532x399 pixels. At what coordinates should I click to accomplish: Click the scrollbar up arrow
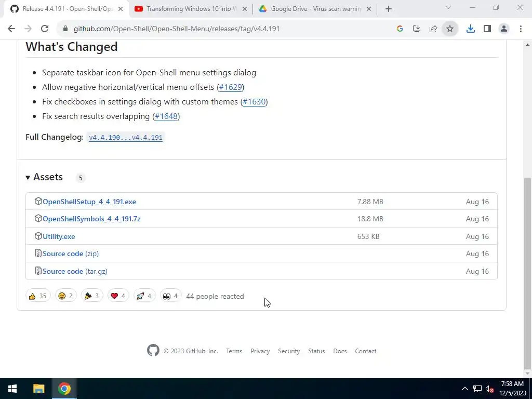pyautogui.click(x=528, y=45)
